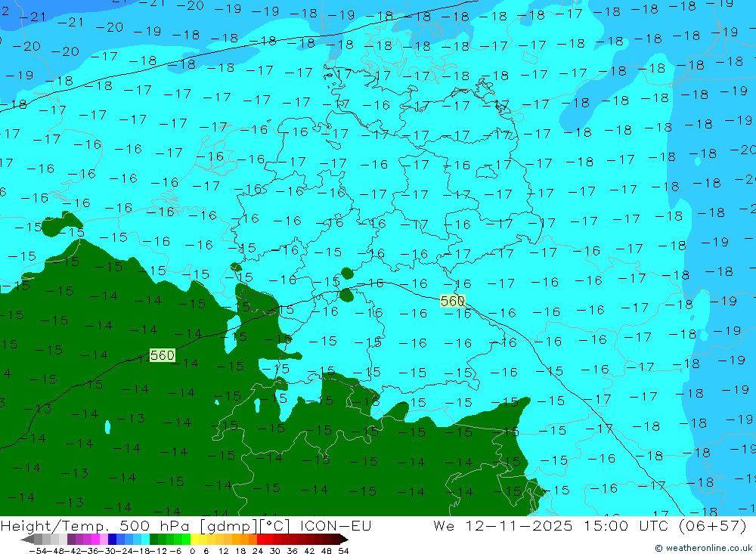The height and width of the screenshot is (554, 756).
Task: Click right dark-red arrow end of color scale
Action: [344, 540]
